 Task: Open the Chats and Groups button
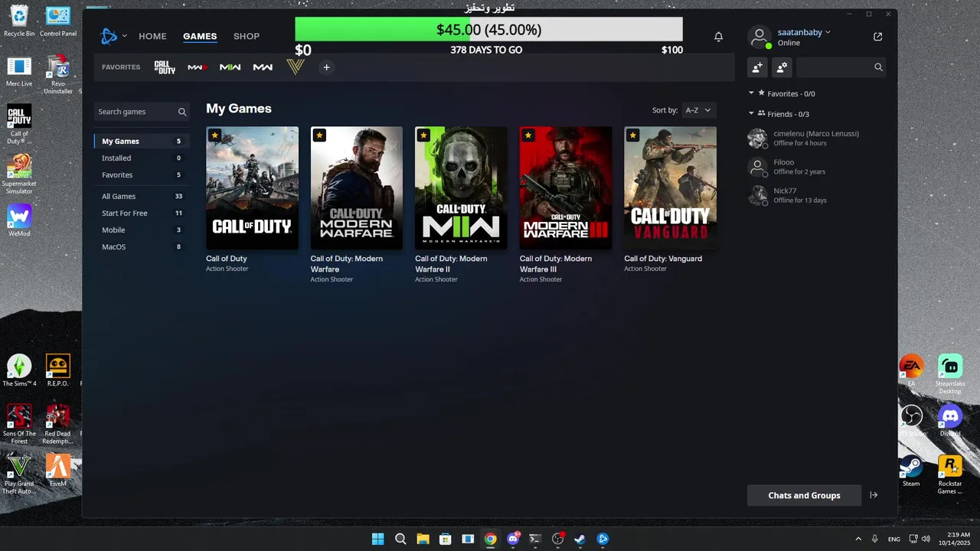pyautogui.click(x=804, y=495)
